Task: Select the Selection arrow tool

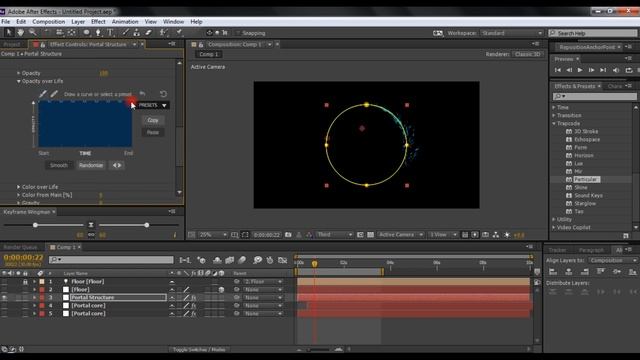Action: point(9,33)
